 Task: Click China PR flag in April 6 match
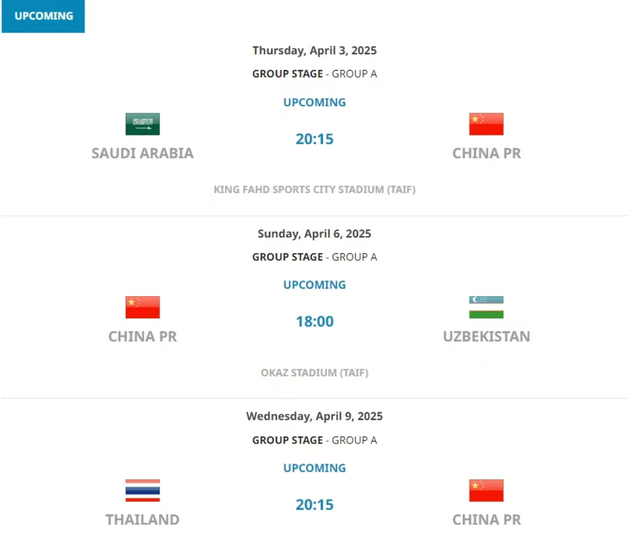coord(142,307)
